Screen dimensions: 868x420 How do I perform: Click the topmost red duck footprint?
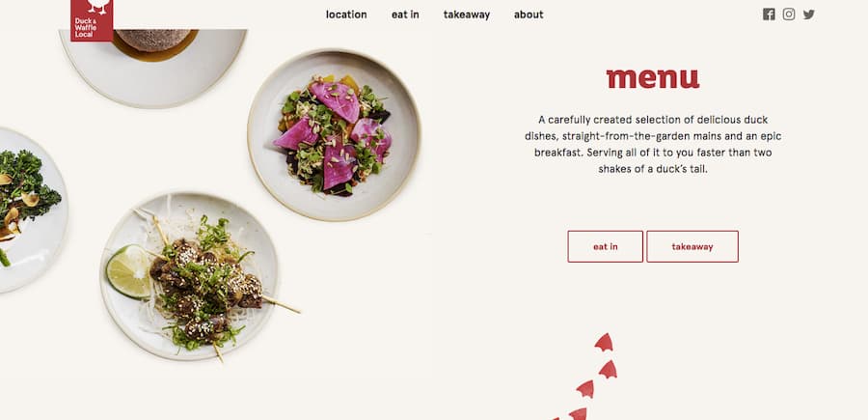(x=604, y=343)
